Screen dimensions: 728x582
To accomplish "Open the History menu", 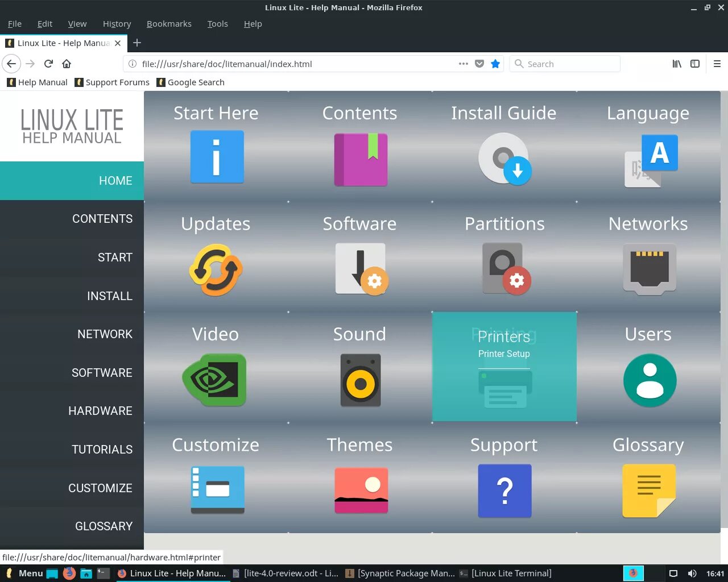I will tap(117, 24).
